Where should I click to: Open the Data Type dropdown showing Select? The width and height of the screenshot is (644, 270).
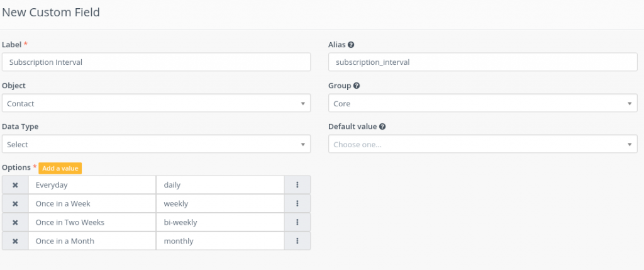[156, 144]
